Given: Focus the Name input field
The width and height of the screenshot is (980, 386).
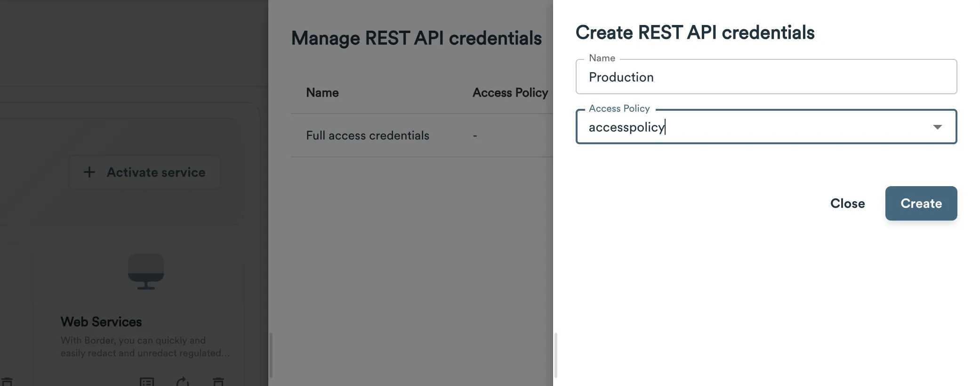Looking at the screenshot, I should pos(766,77).
